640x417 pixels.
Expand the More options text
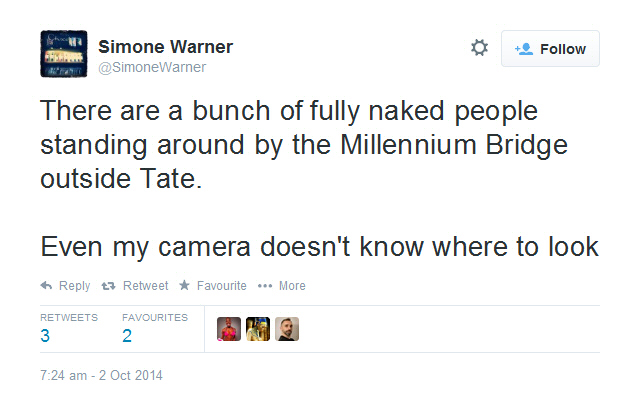pyautogui.click(x=292, y=286)
